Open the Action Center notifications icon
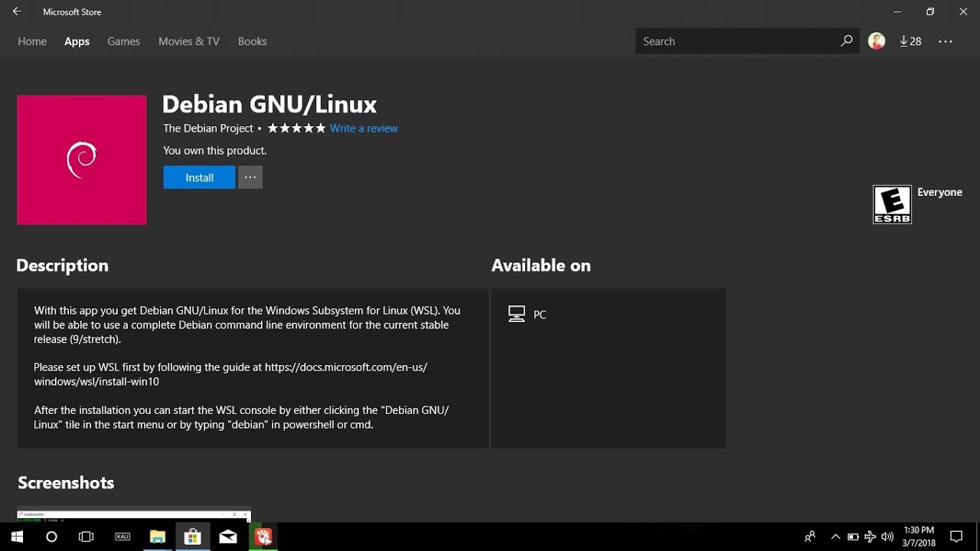980x551 pixels. pos(956,536)
